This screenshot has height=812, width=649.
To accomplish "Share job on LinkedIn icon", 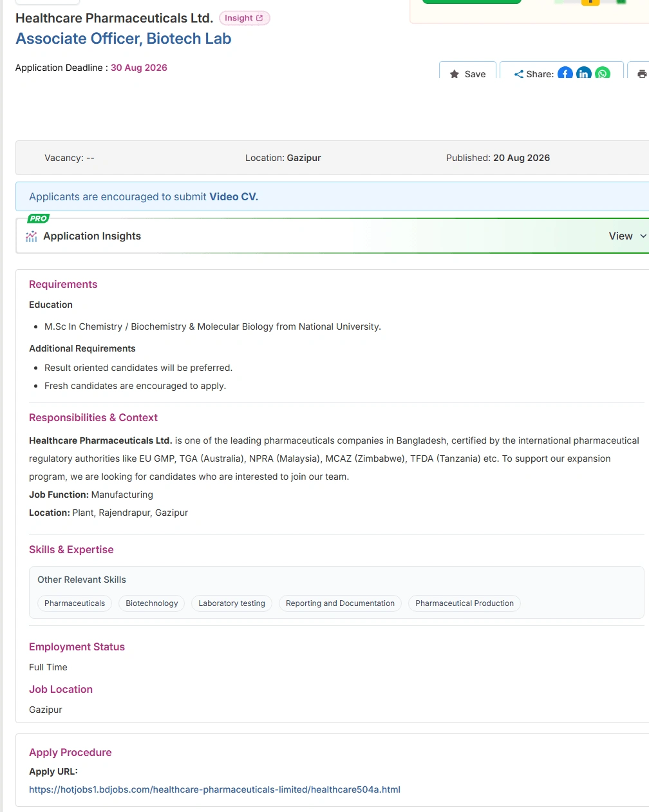I will [x=584, y=73].
